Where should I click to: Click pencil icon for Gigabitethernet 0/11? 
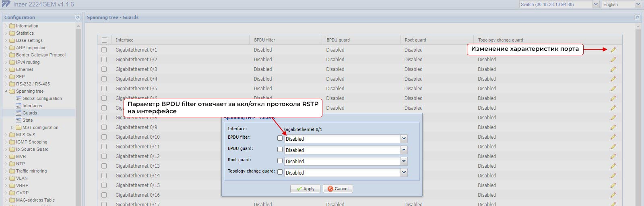613,147
